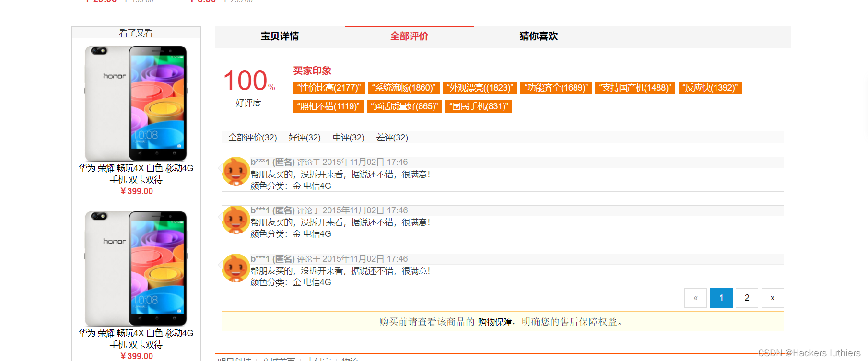The height and width of the screenshot is (361, 868).
Task: Open the 宝贝详情 tab
Action: click(x=280, y=36)
